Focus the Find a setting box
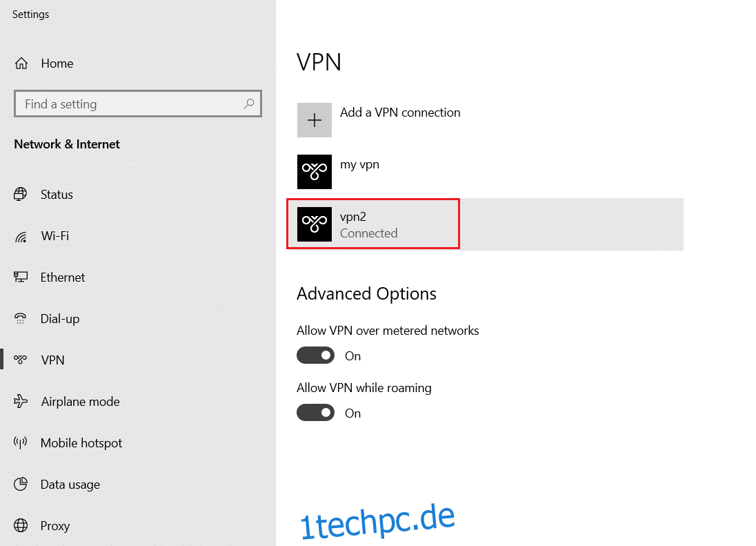This screenshot has width=756, height=546. tap(138, 104)
